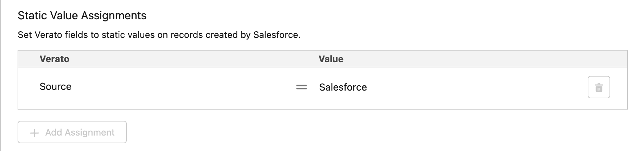Click the empty area between Source and equals
Screen dimensions: 644x151
coord(183,87)
